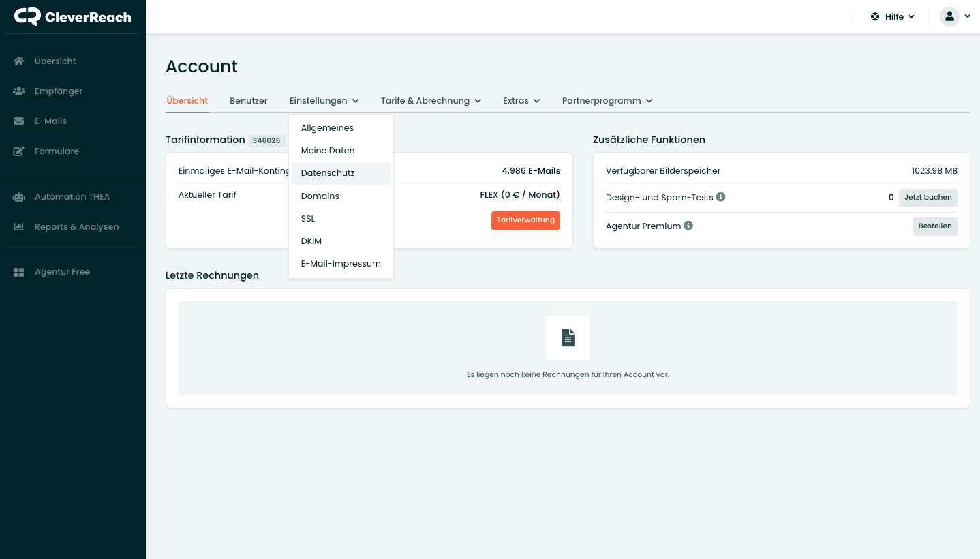
Task: Click the Reports & Analysen chart icon
Action: tap(19, 227)
